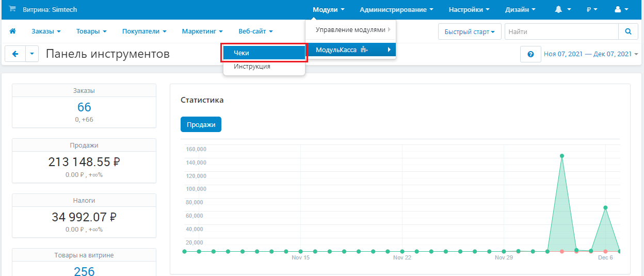644x276 pixels.
Task: Open the Администрирование top menu
Action: tap(396, 9)
